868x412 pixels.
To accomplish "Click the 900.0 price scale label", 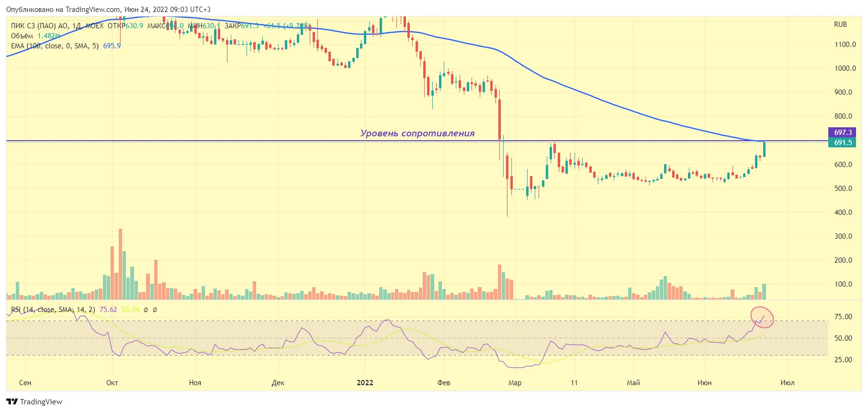I will 843,92.
